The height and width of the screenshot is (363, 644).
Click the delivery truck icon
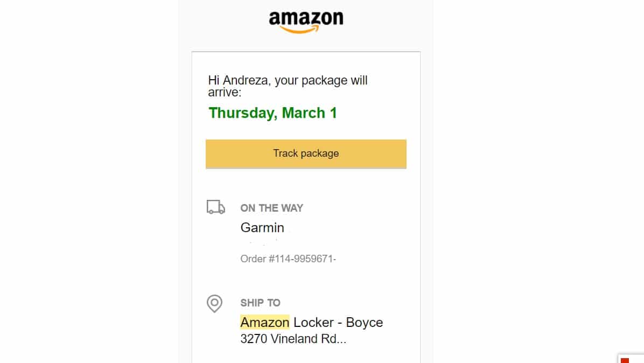pyautogui.click(x=215, y=207)
